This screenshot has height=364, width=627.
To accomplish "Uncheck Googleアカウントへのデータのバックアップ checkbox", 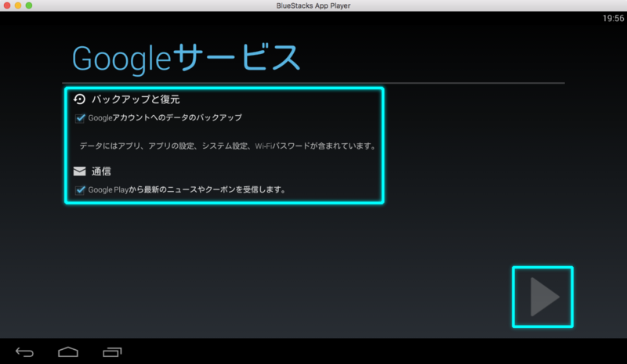I will tap(80, 118).
